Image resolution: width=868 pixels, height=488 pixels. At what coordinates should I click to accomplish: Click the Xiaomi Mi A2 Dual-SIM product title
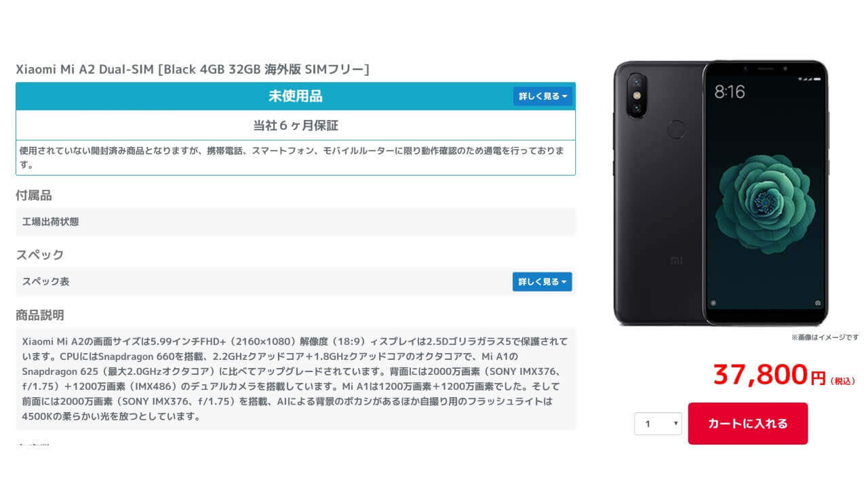pos(193,69)
